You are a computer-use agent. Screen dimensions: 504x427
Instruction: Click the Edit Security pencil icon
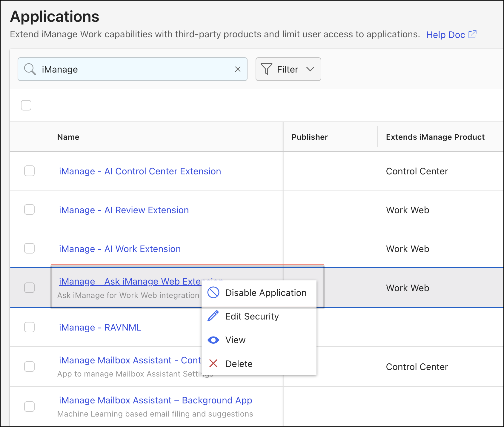click(x=213, y=316)
